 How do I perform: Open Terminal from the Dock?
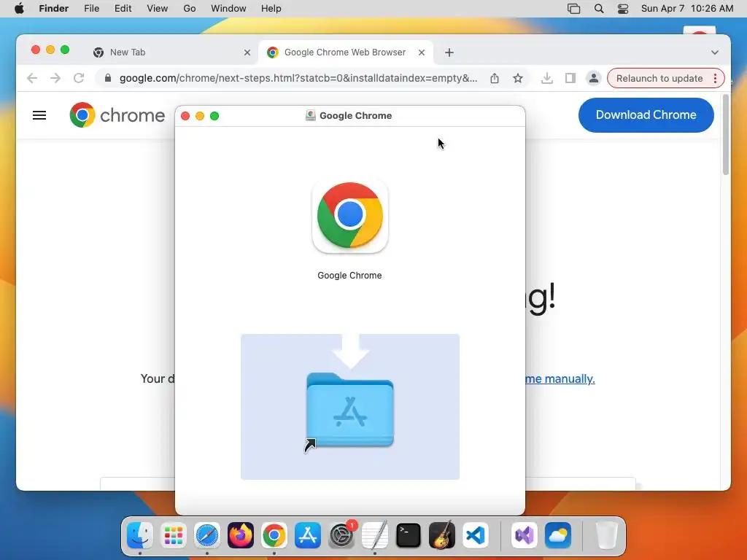409,535
